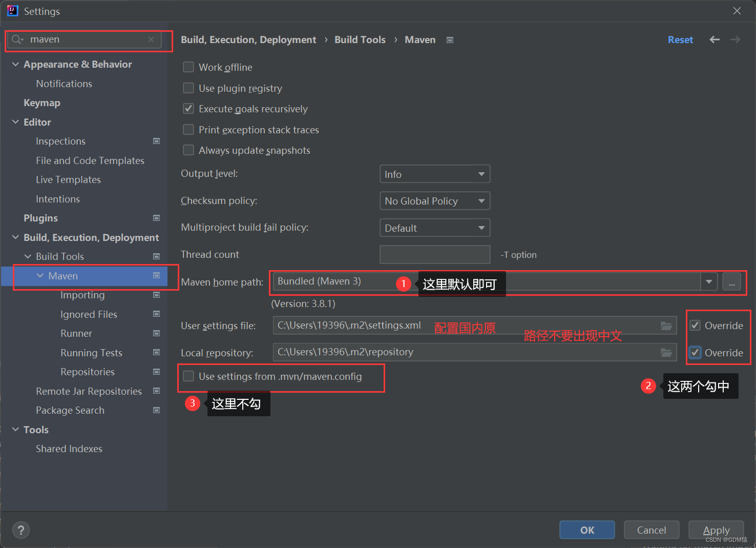
Task: Click the project icon on the Maven row
Action: coord(157,275)
